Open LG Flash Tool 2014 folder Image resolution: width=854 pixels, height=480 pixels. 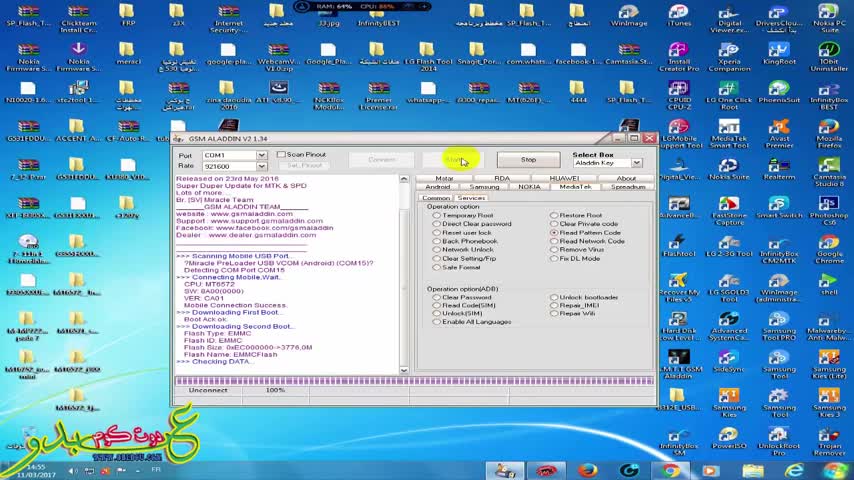click(x=428, y=57)
